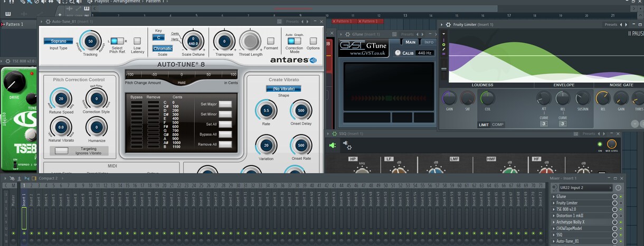Switch to GTune INFO tab

[429, 42]
